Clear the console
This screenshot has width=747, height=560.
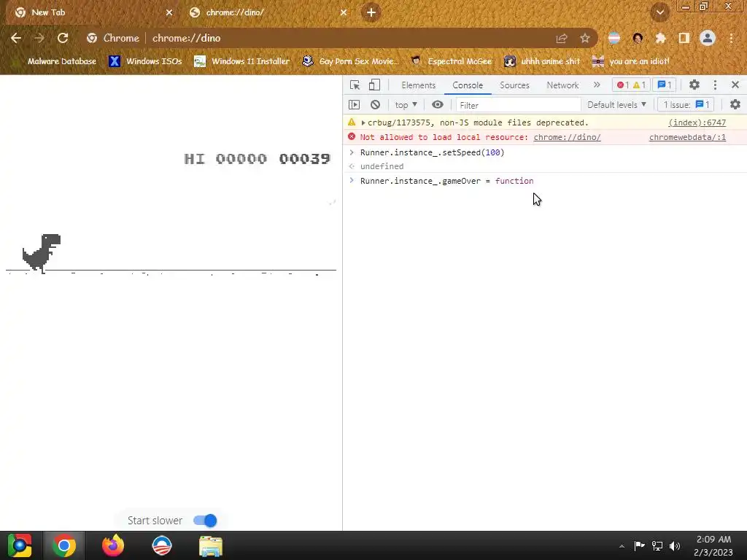pos(376,105)
